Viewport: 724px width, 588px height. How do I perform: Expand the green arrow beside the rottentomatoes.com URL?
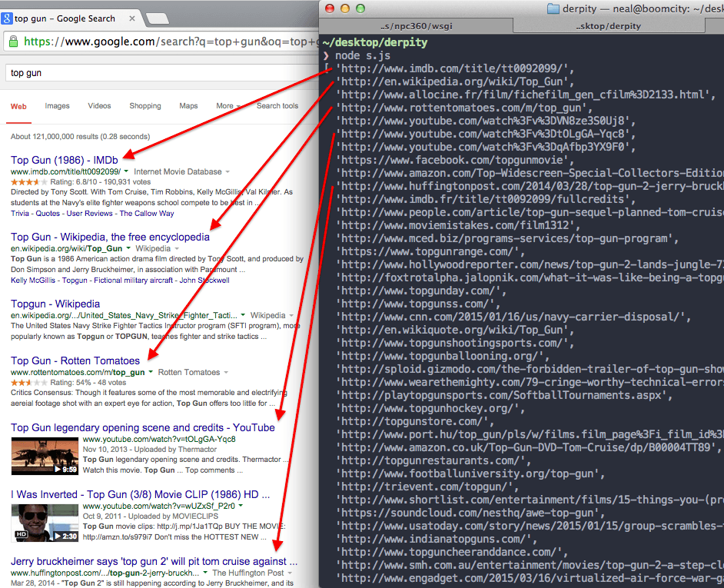151,372
